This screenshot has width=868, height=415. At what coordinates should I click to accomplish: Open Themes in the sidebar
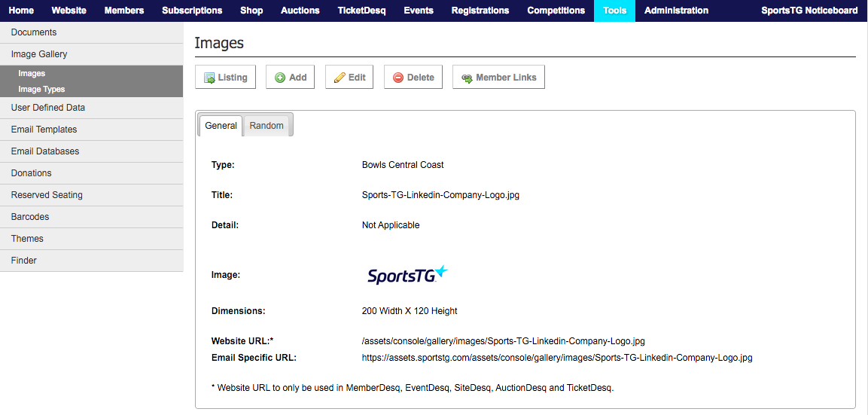pos(91,239)
